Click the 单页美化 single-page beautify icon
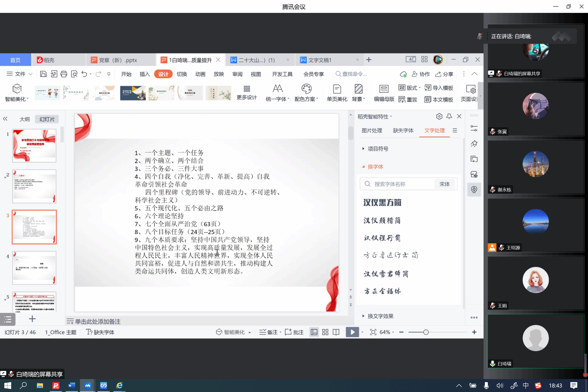 click(337, 89)
